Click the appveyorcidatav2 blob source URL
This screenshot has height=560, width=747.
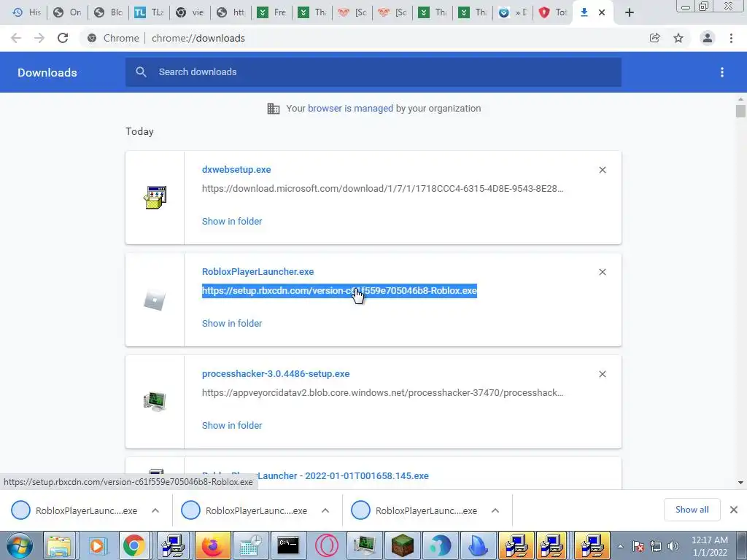coord(382,393)
